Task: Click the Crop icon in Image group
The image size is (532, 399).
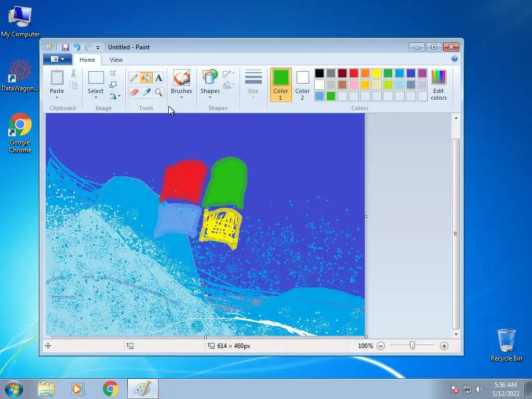Action: tap(113, 73)
